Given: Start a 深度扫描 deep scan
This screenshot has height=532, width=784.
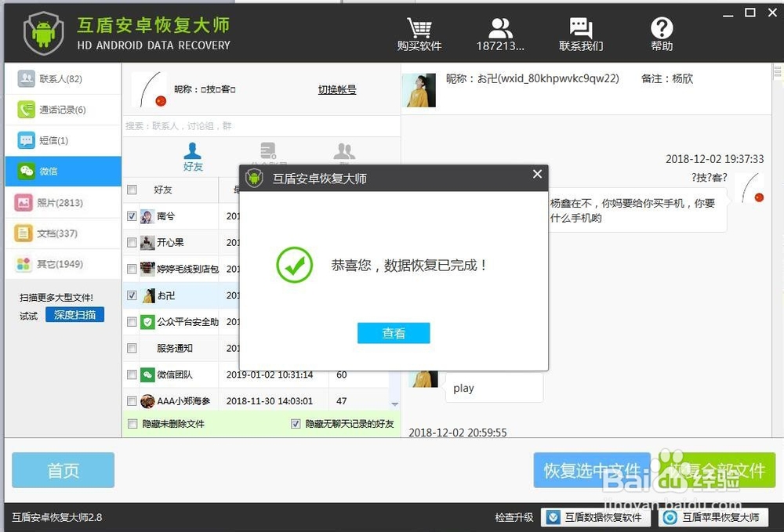Looking at the screenshot, I should [x=75, y=314].
